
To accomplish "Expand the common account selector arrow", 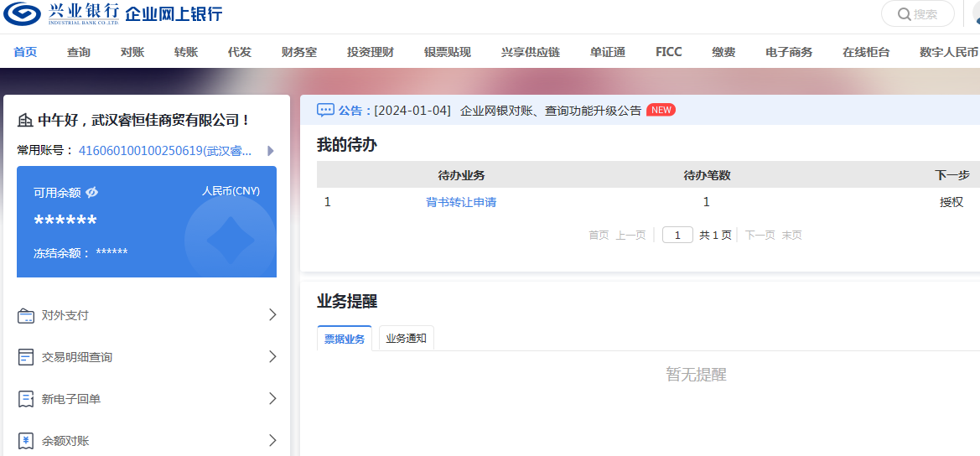I will point(271,151).
